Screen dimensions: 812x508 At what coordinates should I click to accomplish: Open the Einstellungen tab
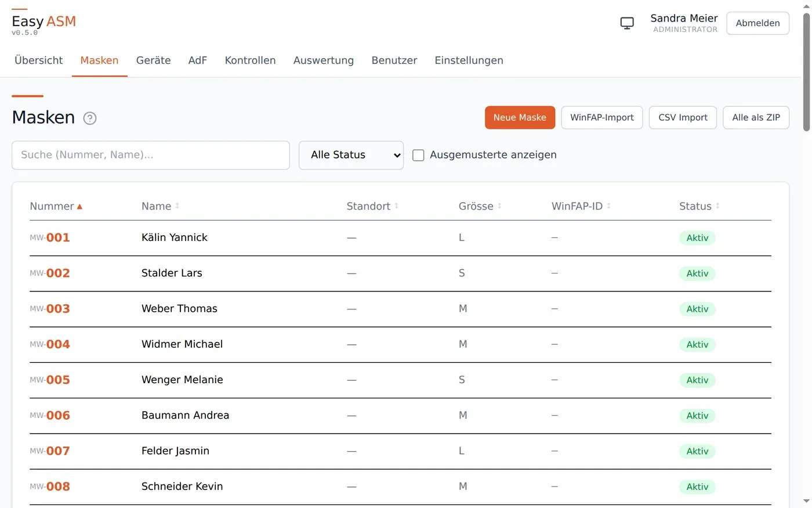click(469, 60)
